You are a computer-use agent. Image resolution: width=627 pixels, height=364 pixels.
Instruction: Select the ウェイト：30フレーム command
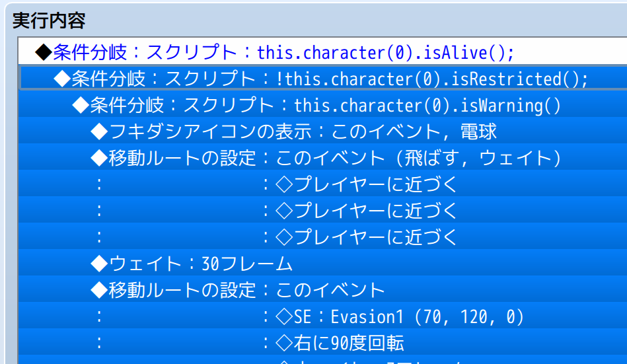click(192, 264)
